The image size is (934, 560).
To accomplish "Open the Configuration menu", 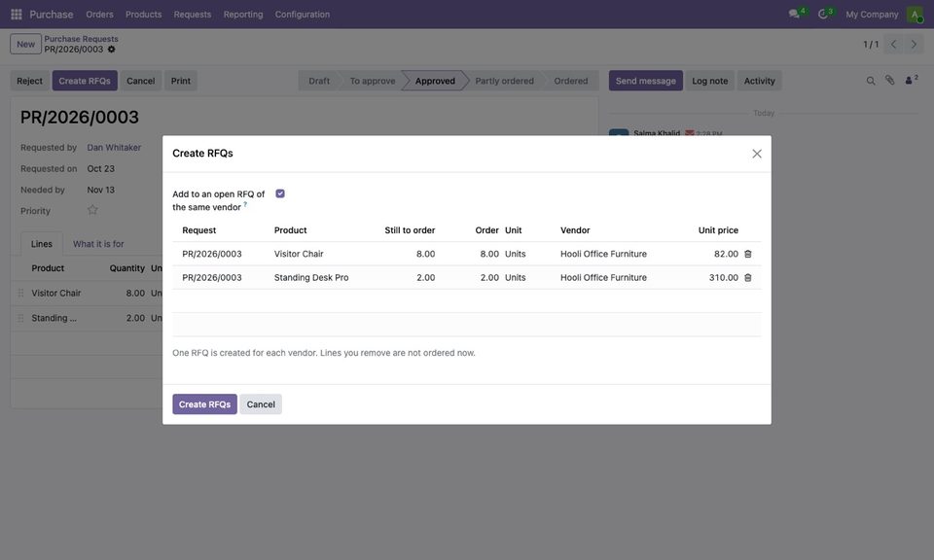I will point(302,15).
